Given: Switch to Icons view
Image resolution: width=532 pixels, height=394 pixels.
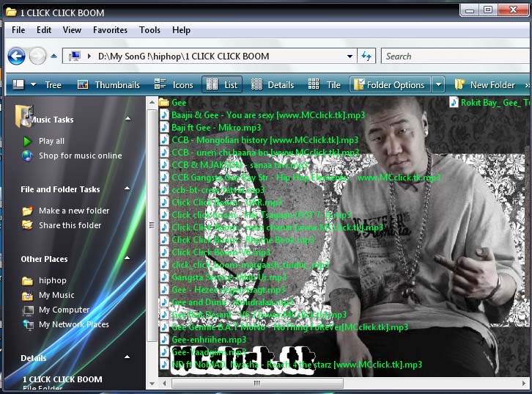Looking at the screenshot, I should 174,85.
